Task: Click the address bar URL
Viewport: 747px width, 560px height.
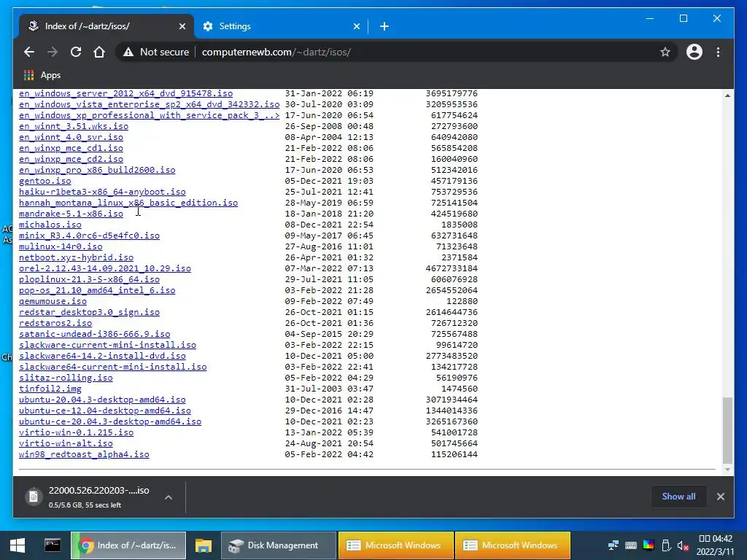Action: point(276,52)
